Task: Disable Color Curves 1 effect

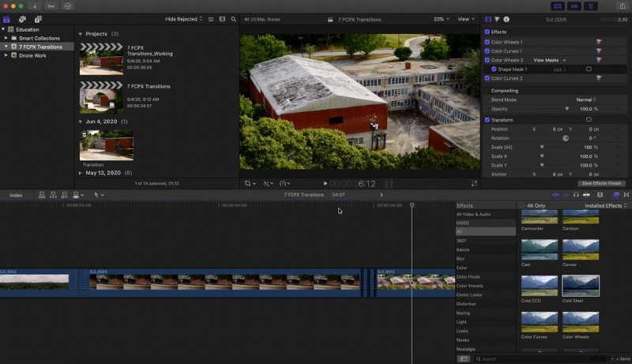Action: (x=487, y=51)
